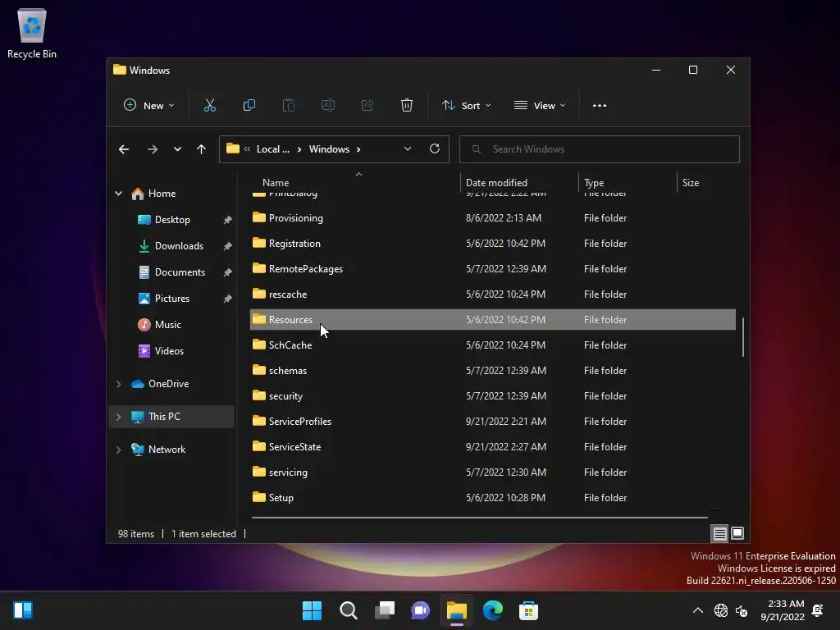Expand the OneDrive tree node

click(118, 384)
